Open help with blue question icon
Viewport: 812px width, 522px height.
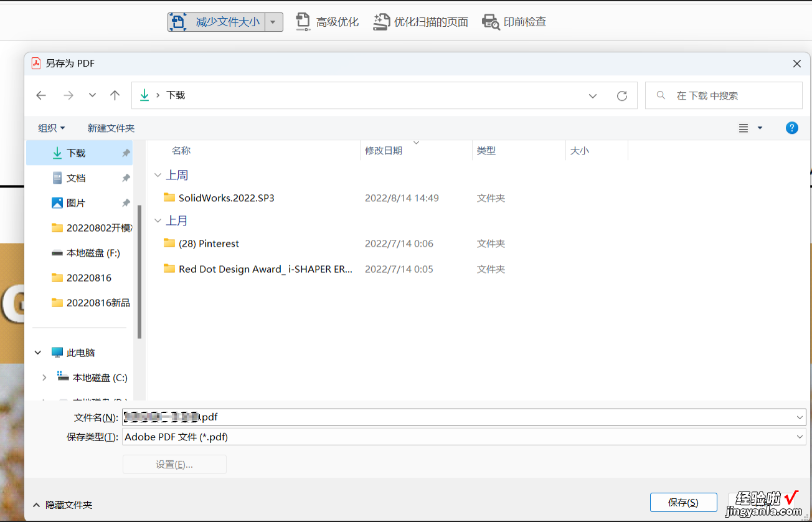click(792, 128)
